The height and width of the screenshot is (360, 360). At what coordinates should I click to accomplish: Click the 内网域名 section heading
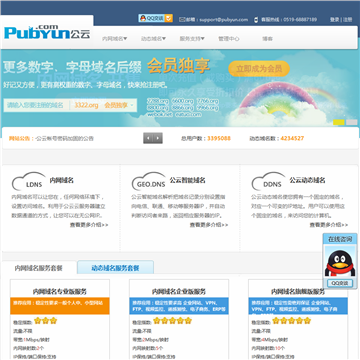[x=62, y=181]
